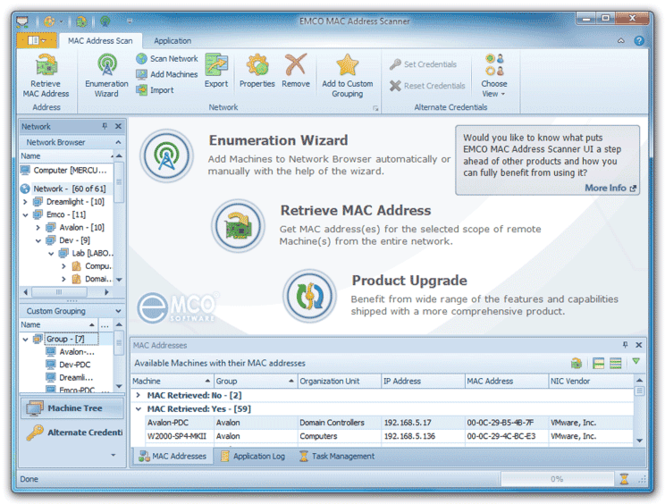This screenshot has width=665, height=504.
Task: Click Scan Network in the ribbon
Action: (x=168, y=59)
